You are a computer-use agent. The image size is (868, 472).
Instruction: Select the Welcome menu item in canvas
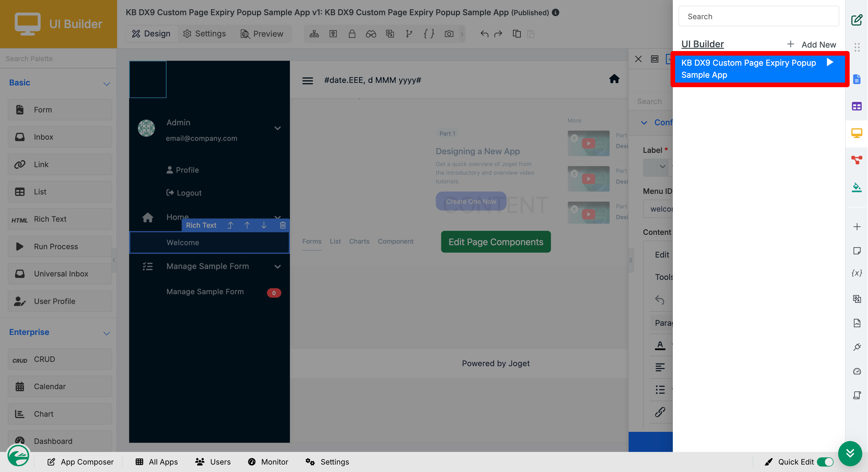[209, 242]
